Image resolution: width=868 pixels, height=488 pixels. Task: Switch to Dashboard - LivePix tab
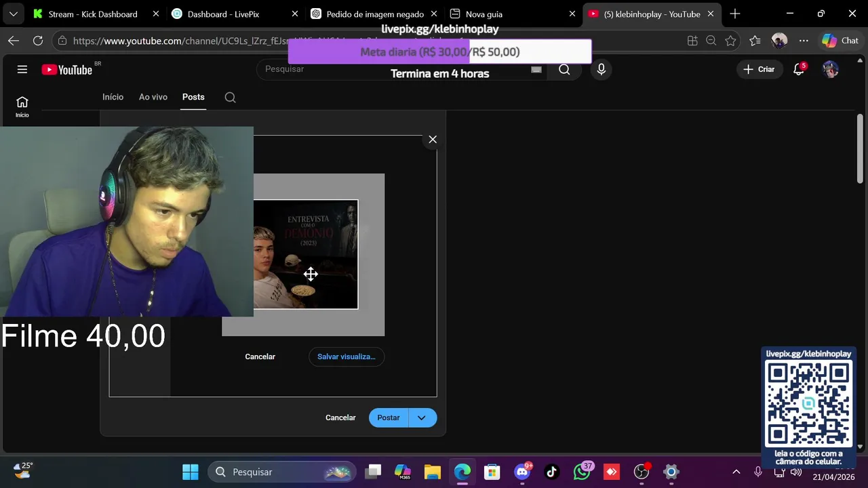[225, 14]
